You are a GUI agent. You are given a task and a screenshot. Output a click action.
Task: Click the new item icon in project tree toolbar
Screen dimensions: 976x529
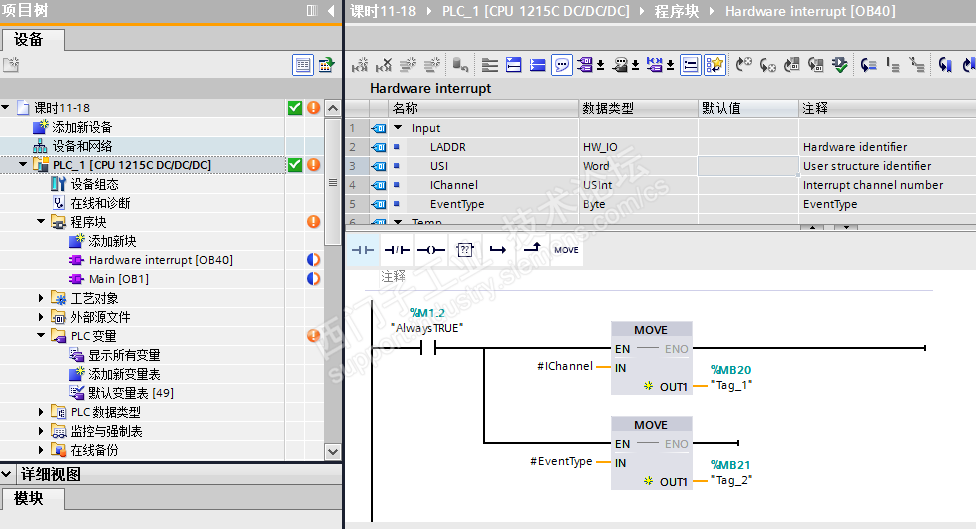point(11,65)
